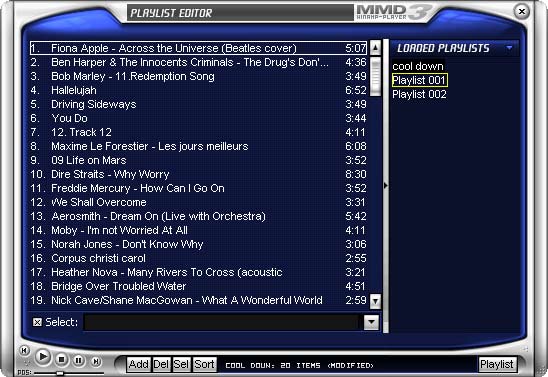Click the previous track button
The width and height of the screenshot is (548, 377).
(x=24, y=350)
